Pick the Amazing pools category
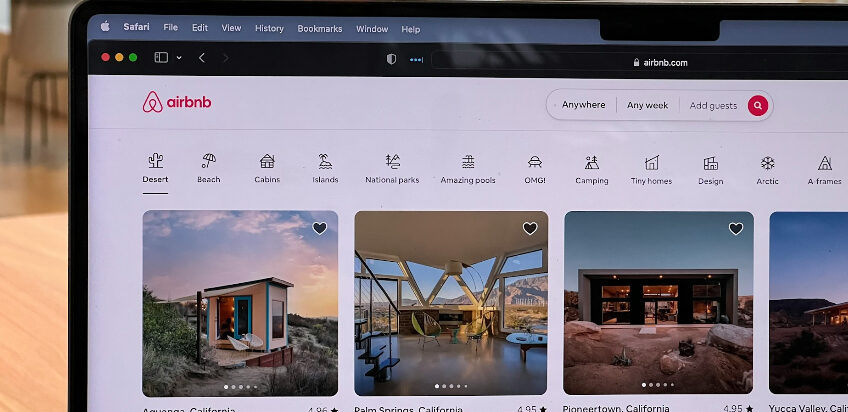The height and width of the screenshot is (412, 848). [468, 162]
